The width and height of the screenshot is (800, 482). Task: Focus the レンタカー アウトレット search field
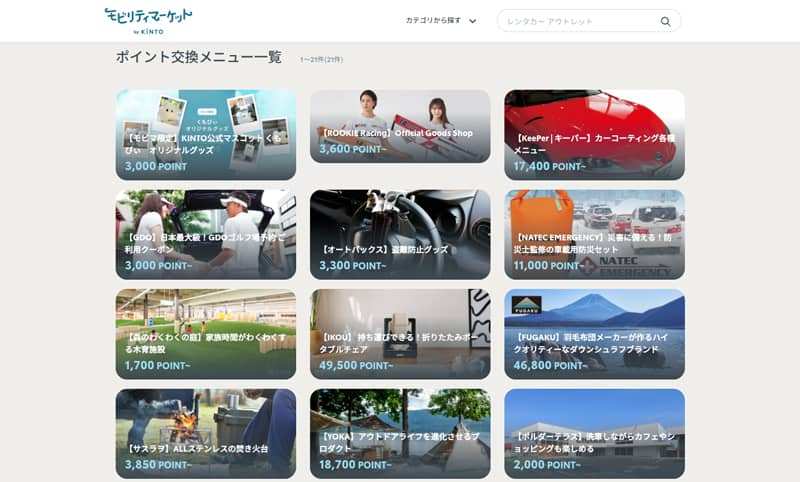[x=589, y=21]
